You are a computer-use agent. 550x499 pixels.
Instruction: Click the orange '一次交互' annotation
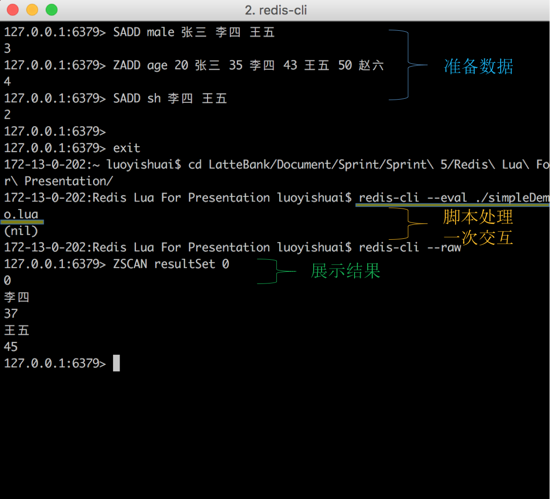(478, 238)
